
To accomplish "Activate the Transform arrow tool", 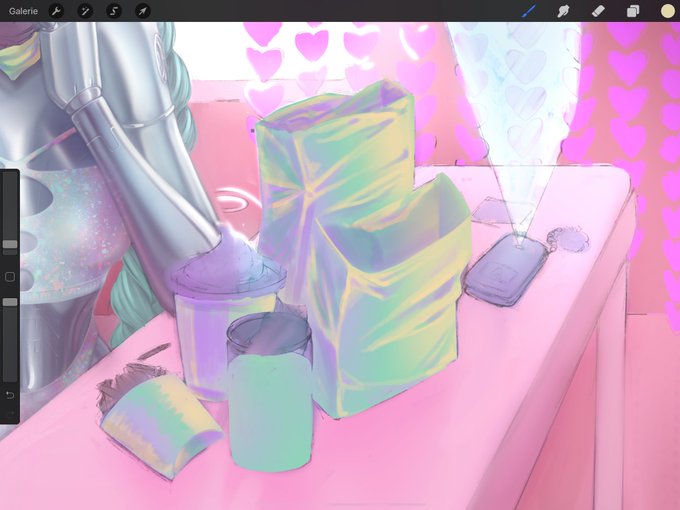I will (143, 11).
